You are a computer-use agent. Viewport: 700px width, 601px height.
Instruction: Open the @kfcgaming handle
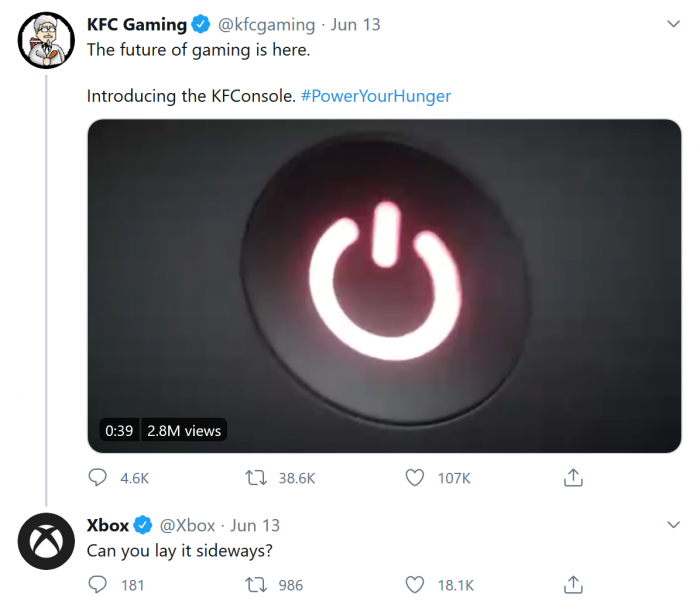(x=261, y=24)
